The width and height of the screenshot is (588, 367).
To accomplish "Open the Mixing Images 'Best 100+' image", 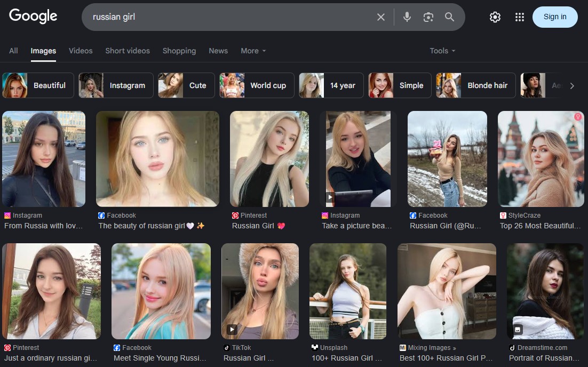I will 447,291.
